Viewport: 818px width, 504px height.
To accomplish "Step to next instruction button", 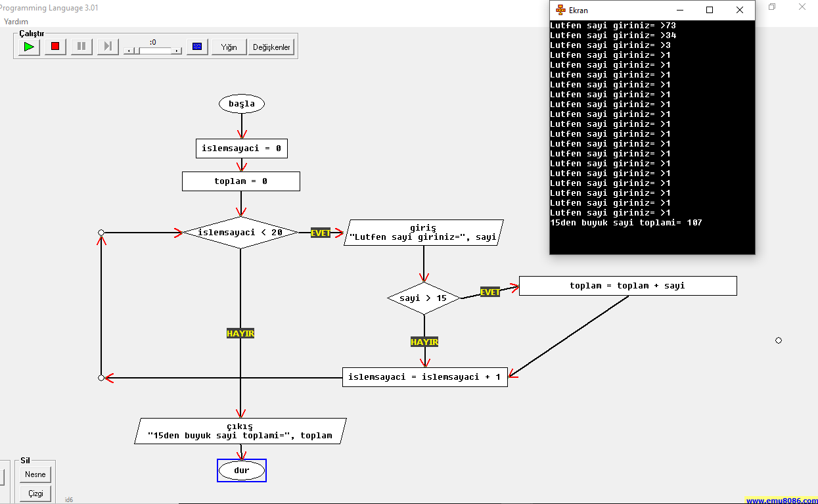I will pyautogui.click(x=108, y=47).
